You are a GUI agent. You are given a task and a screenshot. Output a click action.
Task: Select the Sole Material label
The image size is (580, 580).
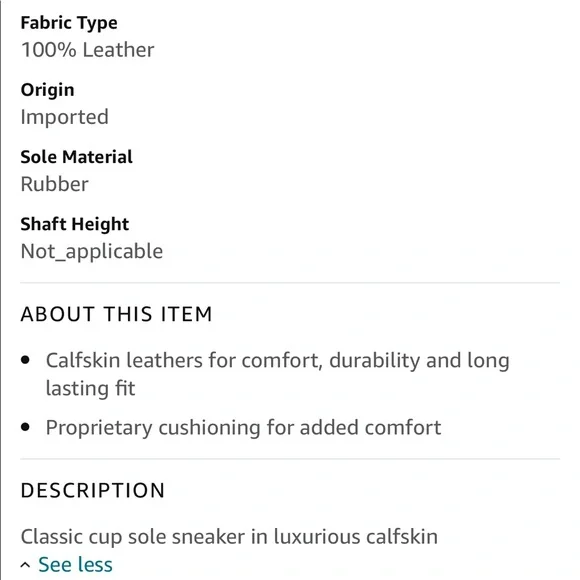point(77,157)
